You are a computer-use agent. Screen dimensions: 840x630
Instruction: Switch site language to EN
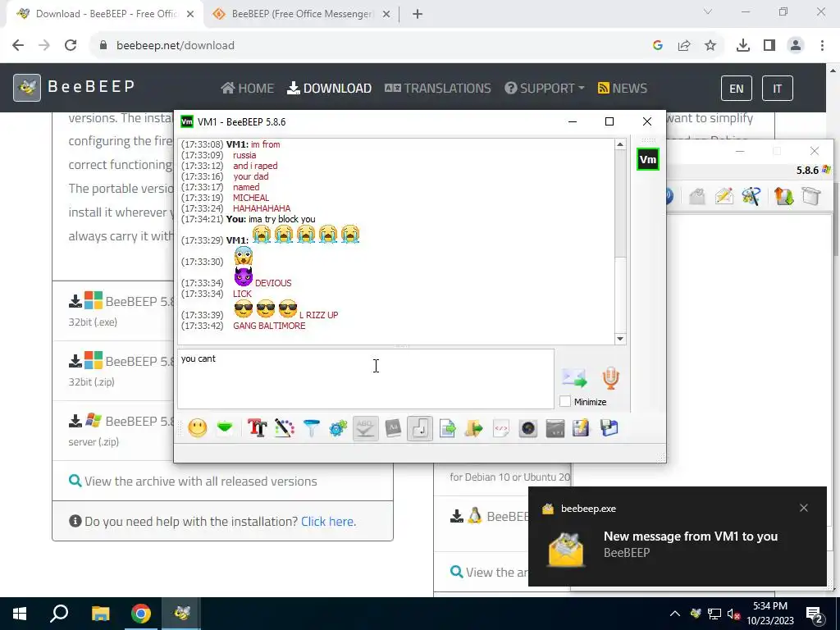click(x=737, y=89)
